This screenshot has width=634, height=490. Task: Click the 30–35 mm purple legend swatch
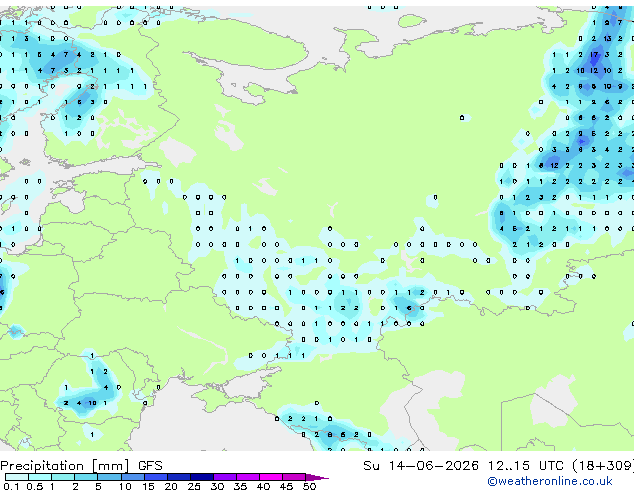[224, 477]
